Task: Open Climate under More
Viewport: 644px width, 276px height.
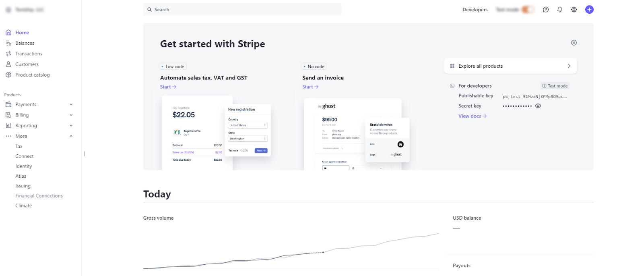Action: (24, 205)
